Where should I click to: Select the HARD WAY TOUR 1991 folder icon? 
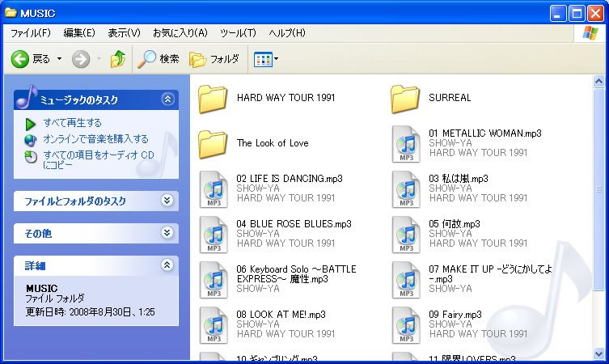213,99
